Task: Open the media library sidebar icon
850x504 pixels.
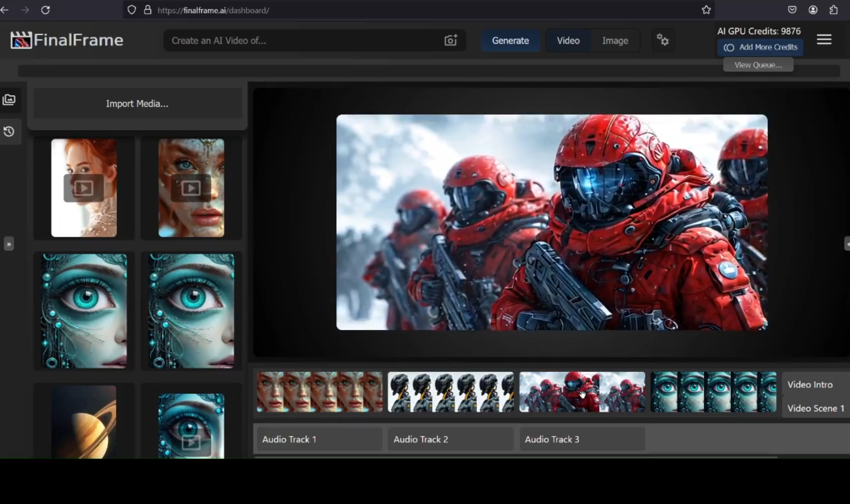Action: pyautogui.click(x=9, y=100)
